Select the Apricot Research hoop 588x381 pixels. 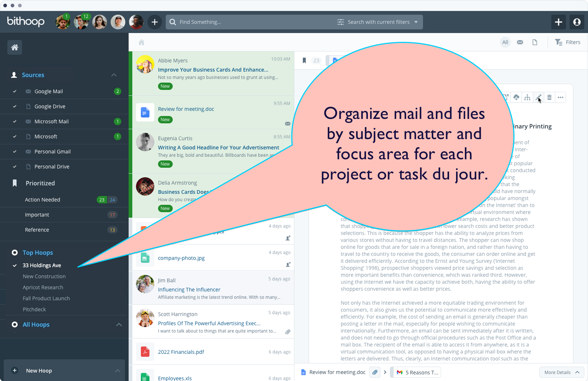point(43,287)
